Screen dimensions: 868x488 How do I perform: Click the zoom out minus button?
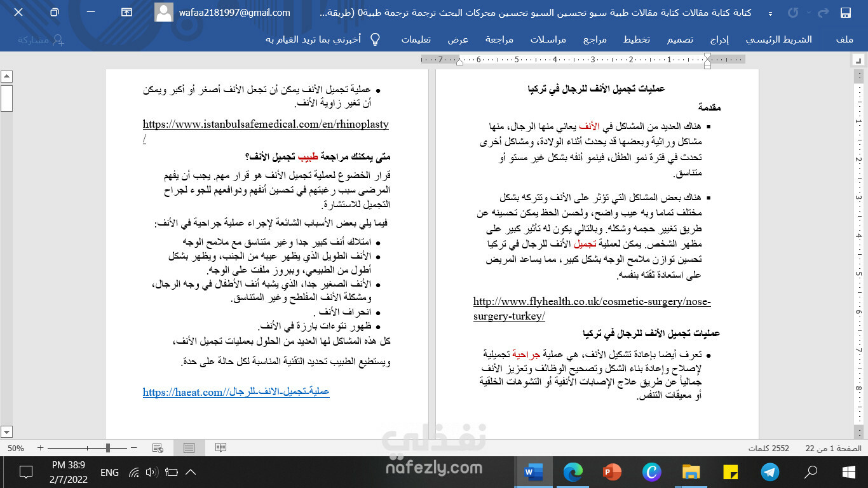pyautogui.click(x=133, y=448)
